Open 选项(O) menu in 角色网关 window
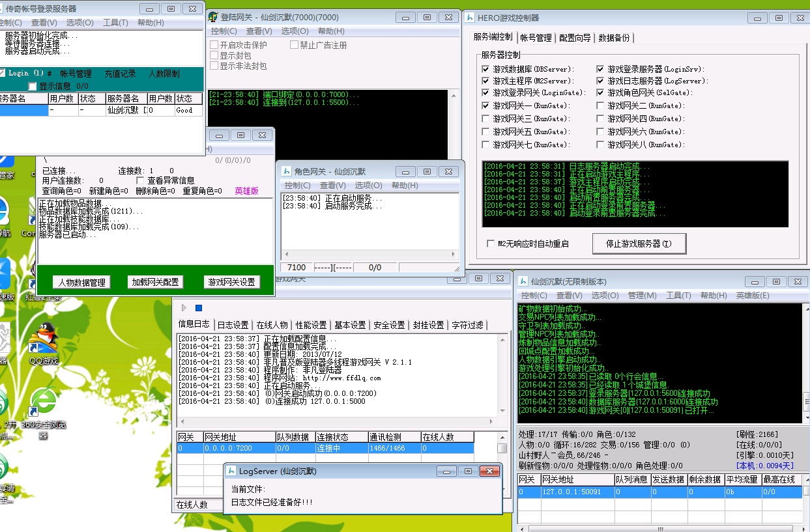Viewport: 810px width, 532px height. pos(368,186)
